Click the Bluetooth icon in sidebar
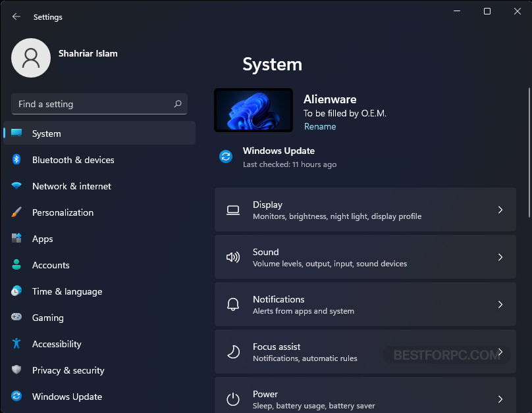This screenshot has height=413, width=532. tap(16, 159)
